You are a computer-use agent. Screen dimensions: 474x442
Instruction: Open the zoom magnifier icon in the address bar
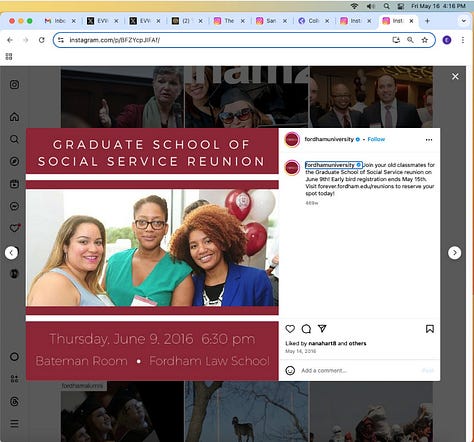coord(410,40)
